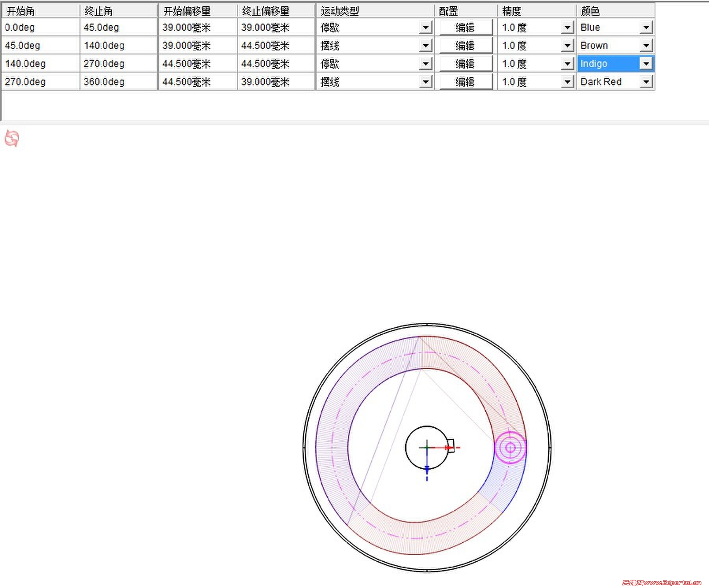Open the Brown color dropdown

pyautogui.click(x=646, y=46)
